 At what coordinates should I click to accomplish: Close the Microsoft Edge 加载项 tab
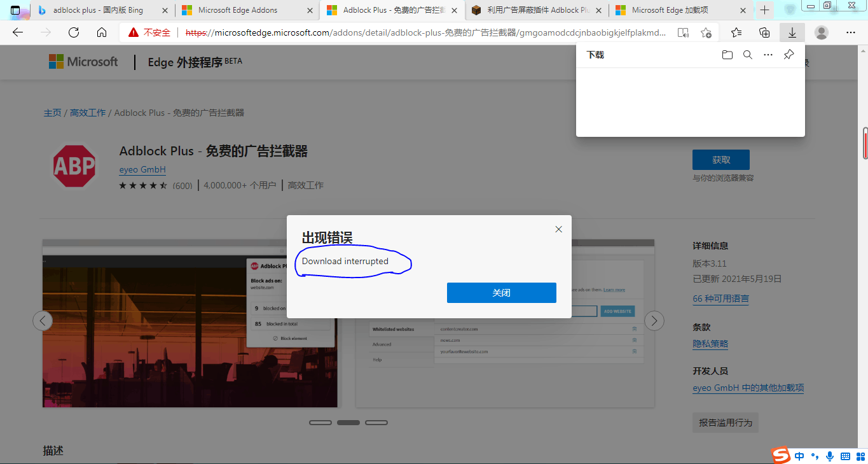pos(743,10)
